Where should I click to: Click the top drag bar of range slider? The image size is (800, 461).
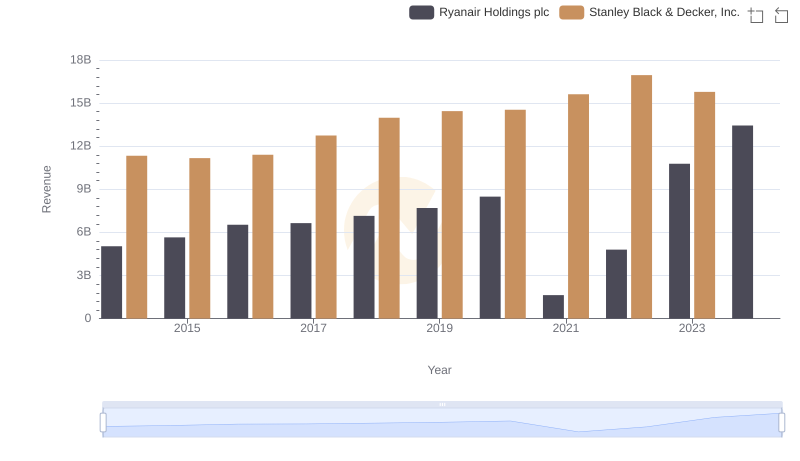442,404
